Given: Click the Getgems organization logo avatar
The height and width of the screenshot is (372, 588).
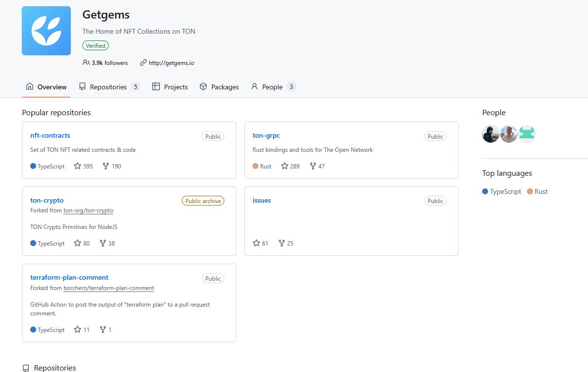Looking at the screenshot, I should (46, 31).
